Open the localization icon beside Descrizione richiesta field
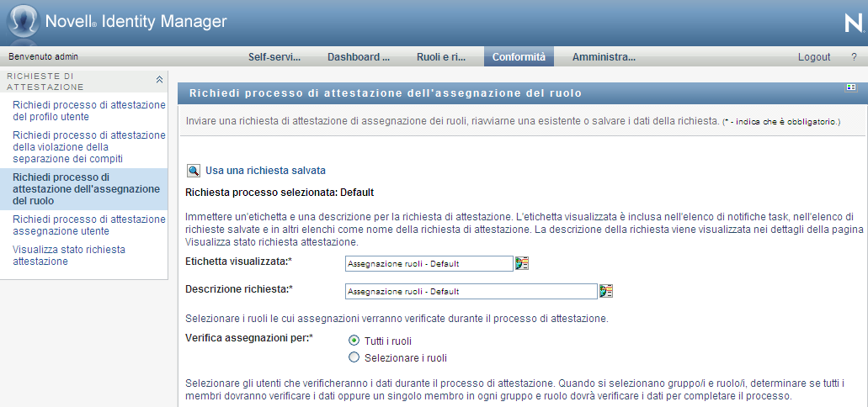Image resolution: width=868 pixels, height=407 pixels. point(606,291)
